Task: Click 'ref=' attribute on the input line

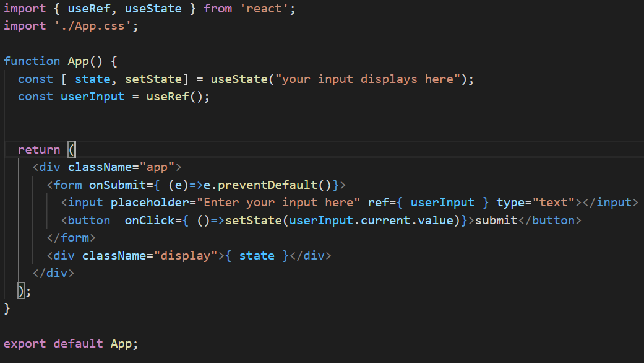Action: [x=382, y=203]
